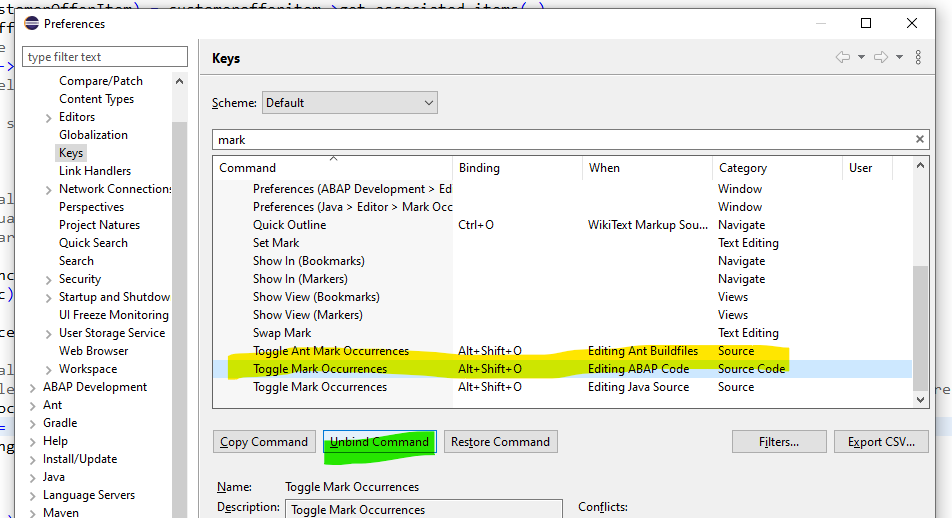Expand the Help preferences node
The width and height of the screenshot is (952, 518).
coord(33,442)
